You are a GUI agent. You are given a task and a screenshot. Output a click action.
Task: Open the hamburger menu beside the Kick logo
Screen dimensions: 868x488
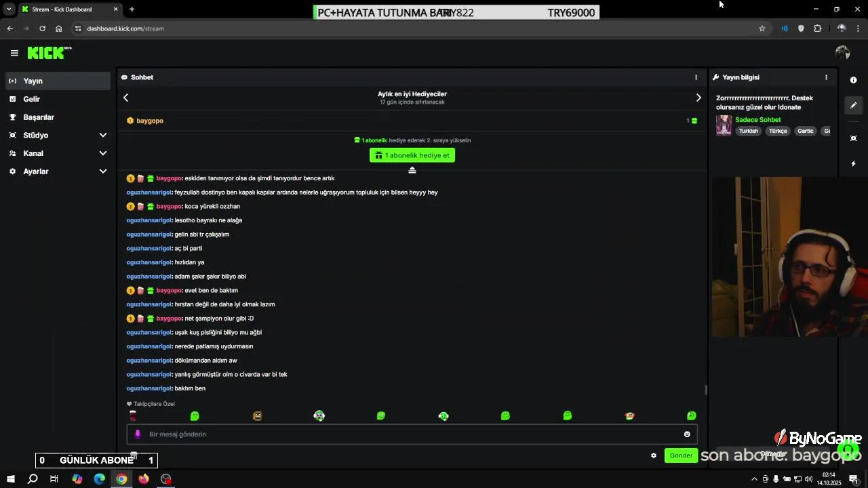tap(14, 53)
